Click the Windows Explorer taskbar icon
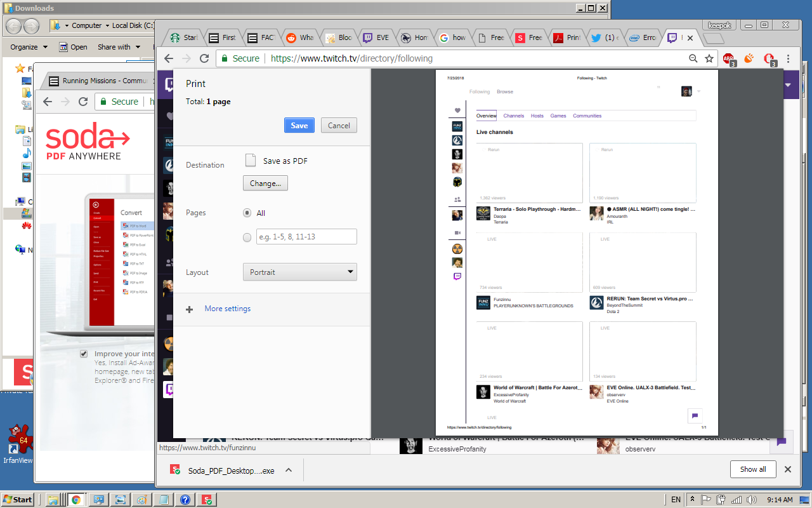This screenshot has height=508, width=812. coord(53,500)
